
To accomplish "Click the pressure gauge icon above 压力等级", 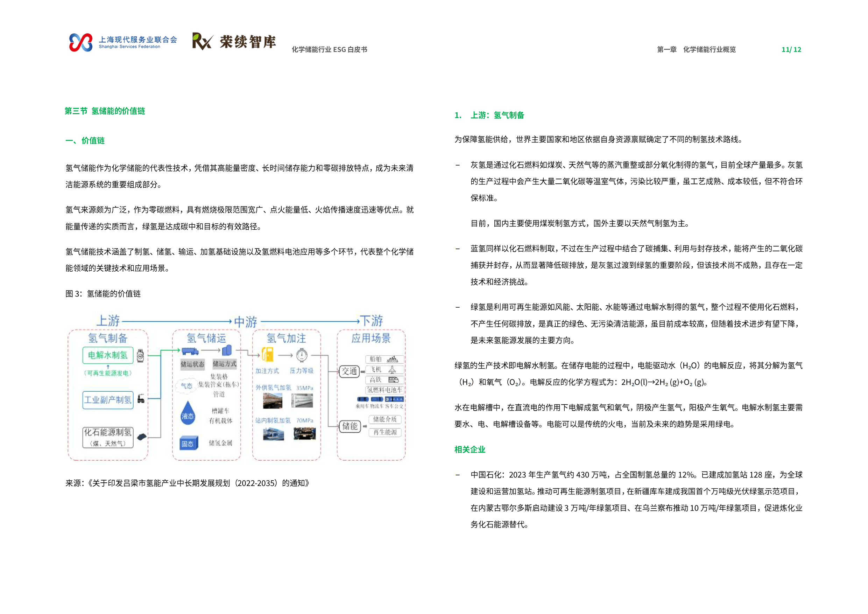I will [x=302, y=355].
